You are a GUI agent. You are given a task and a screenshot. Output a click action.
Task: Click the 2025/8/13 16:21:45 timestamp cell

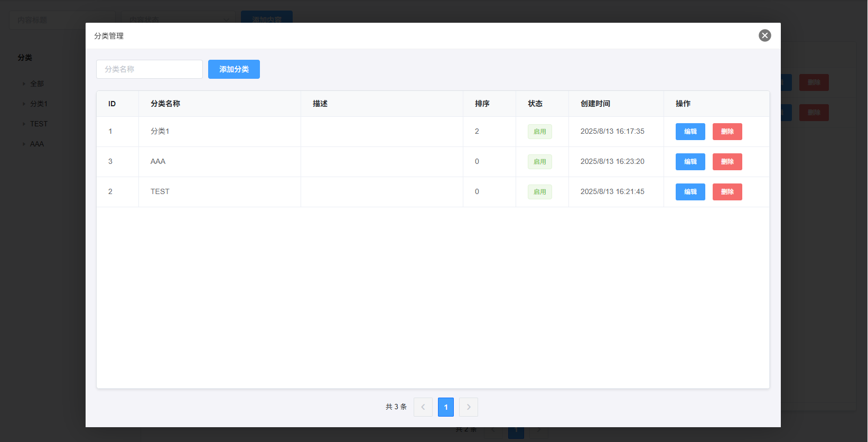pos(612,192)
